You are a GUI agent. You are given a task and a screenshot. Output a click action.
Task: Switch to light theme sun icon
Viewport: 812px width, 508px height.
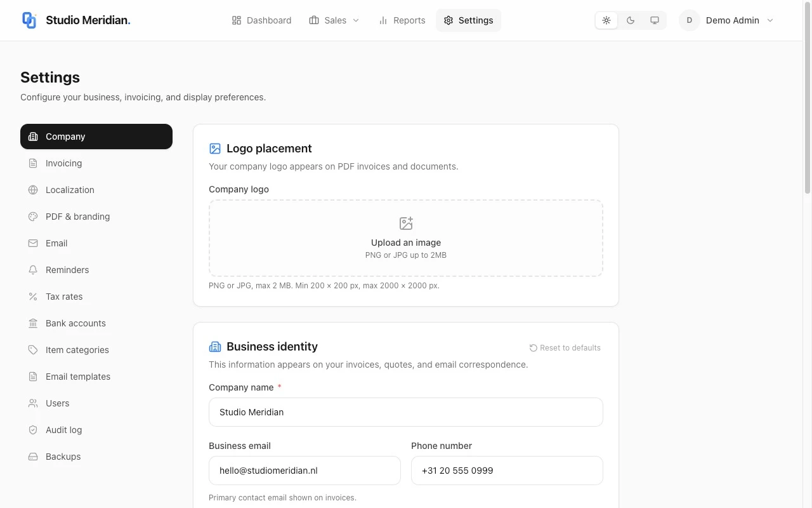tap(606, 20)
